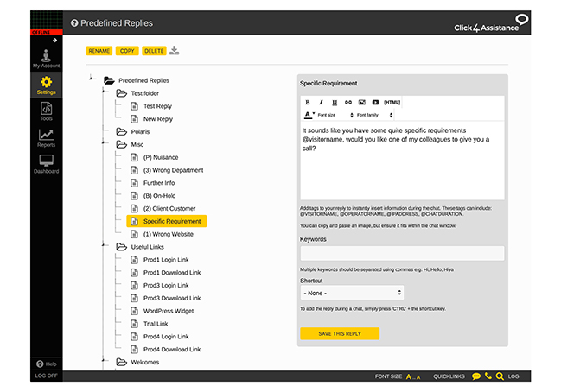The width and height of the screenshot is (561, 392).
Task: Collapse the Misc folder in tree
Action: 122,144
